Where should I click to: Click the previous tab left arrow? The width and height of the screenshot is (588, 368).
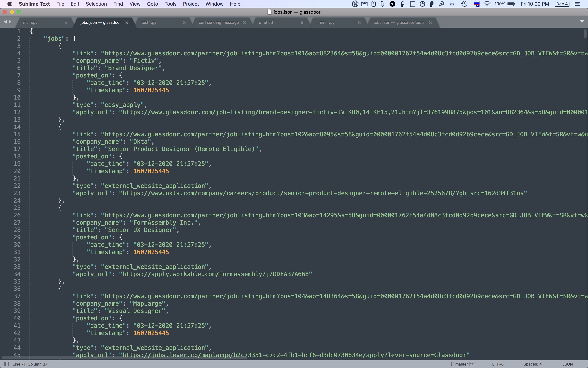5,22
